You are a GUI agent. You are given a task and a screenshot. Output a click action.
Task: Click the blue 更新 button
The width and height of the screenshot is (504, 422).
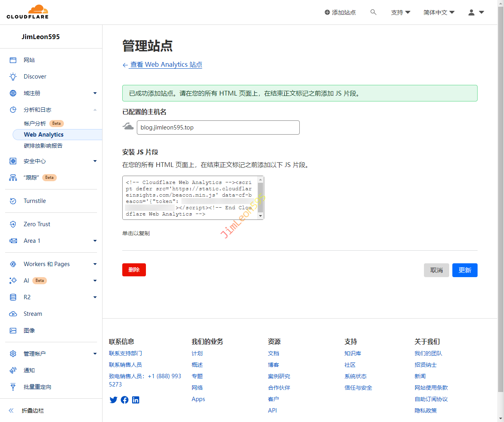tap(465, 270)
